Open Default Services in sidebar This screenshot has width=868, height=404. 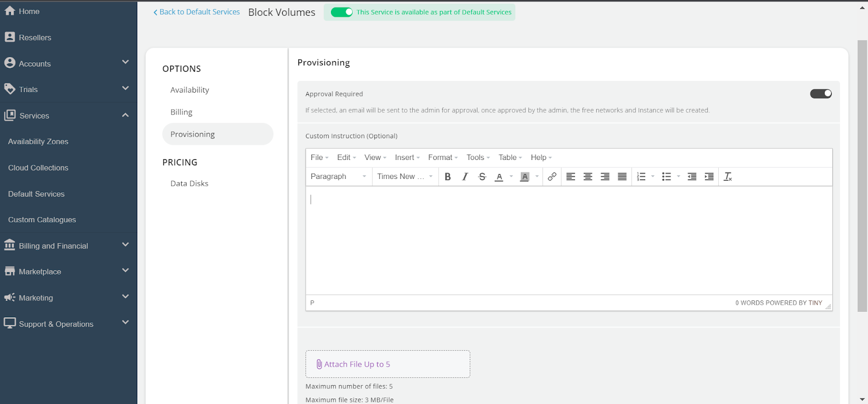click(36, 194)
